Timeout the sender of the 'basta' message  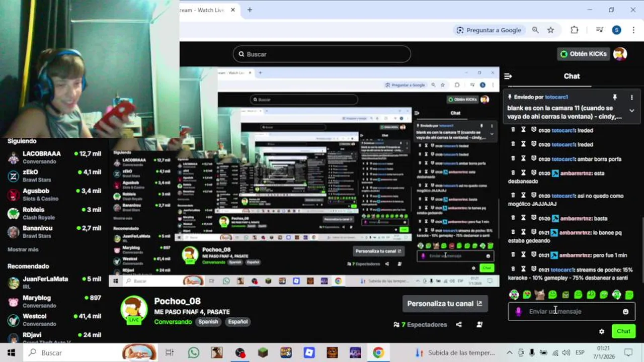point(523,218)
